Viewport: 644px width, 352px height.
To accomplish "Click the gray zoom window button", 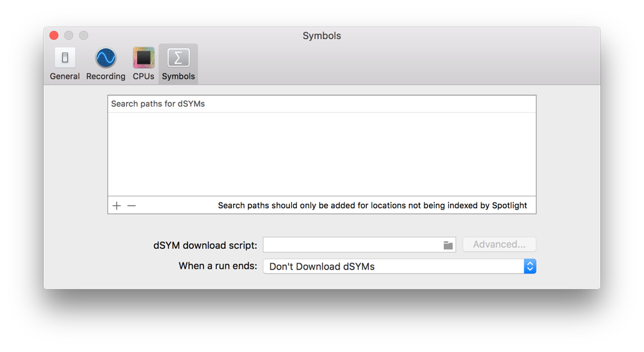I will pos(84,35).
